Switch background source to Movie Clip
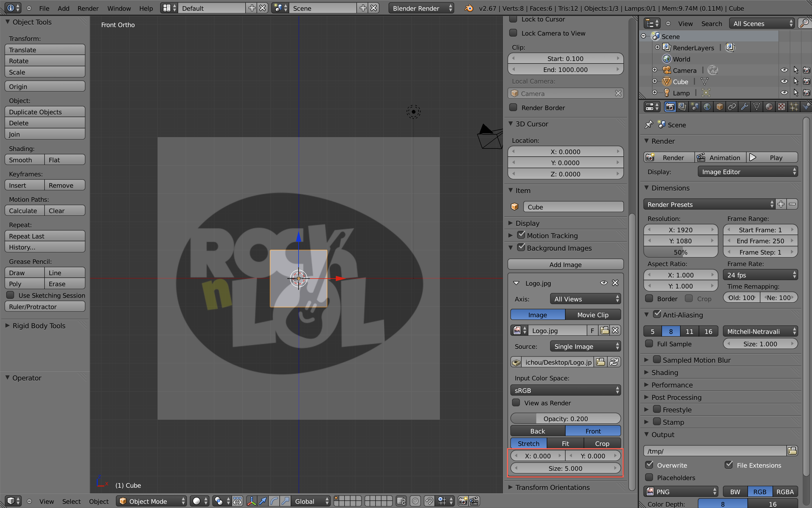Image resolution: width=812 pixels, height=508 pixels. [x=593, y=314]
